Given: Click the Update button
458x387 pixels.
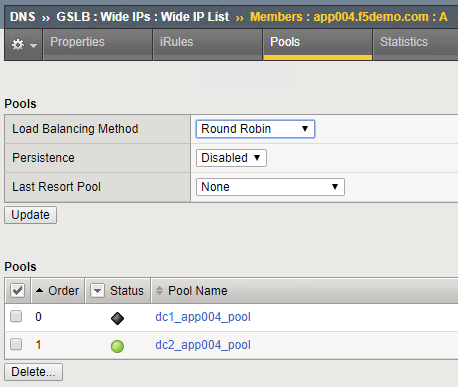Looking at the screenshot, I should pos(30,215).
